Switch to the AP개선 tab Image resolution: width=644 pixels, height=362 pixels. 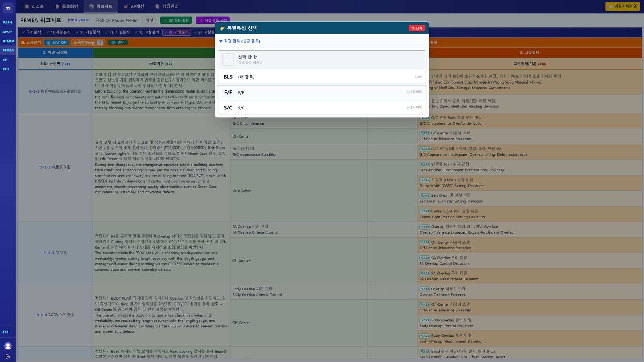[134, 6]
